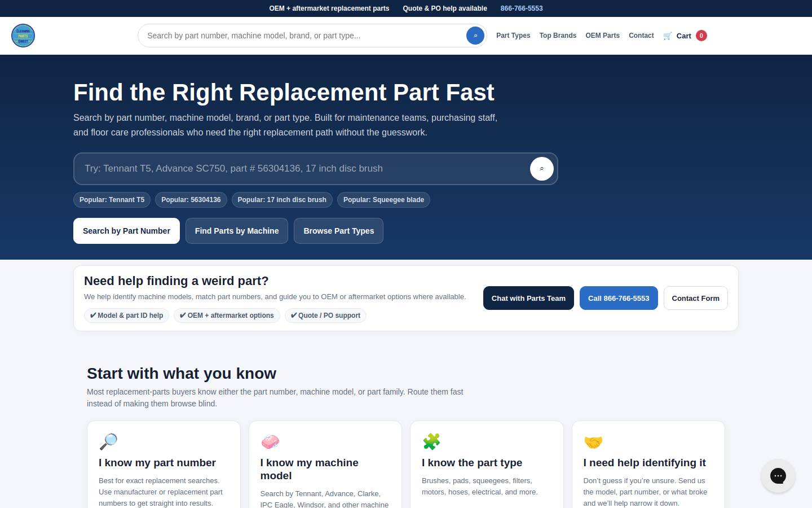Open the chat widget bubble
Image resolution: width=812 pixels, height=508 pixels.
pos(778,476)
